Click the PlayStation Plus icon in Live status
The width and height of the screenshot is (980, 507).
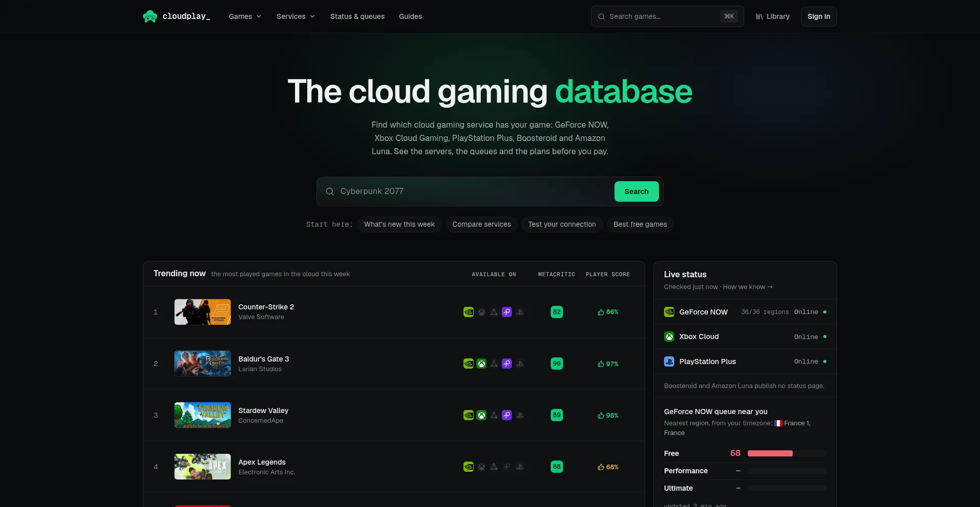[669, 361]
